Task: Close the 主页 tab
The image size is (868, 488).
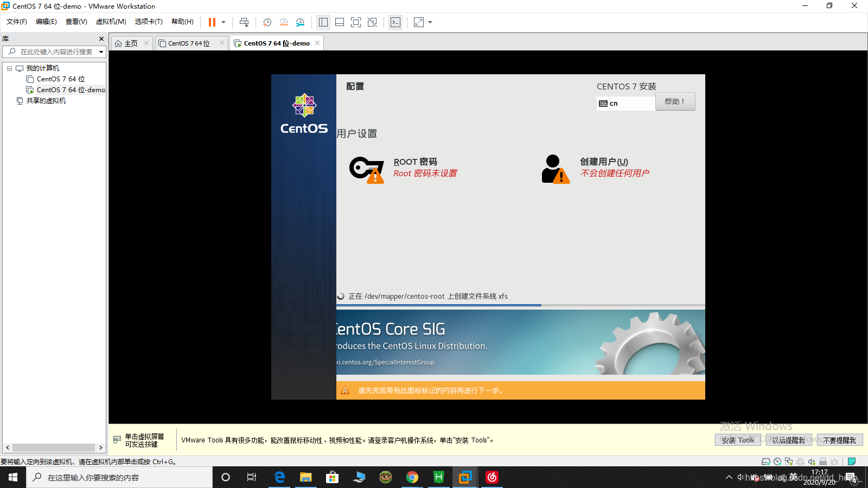Action: [146, 43]
